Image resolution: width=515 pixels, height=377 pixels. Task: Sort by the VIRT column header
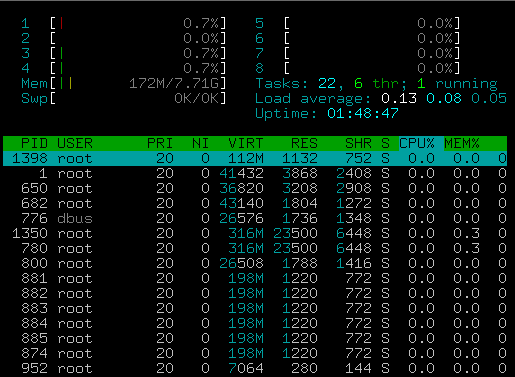[246, 143]
